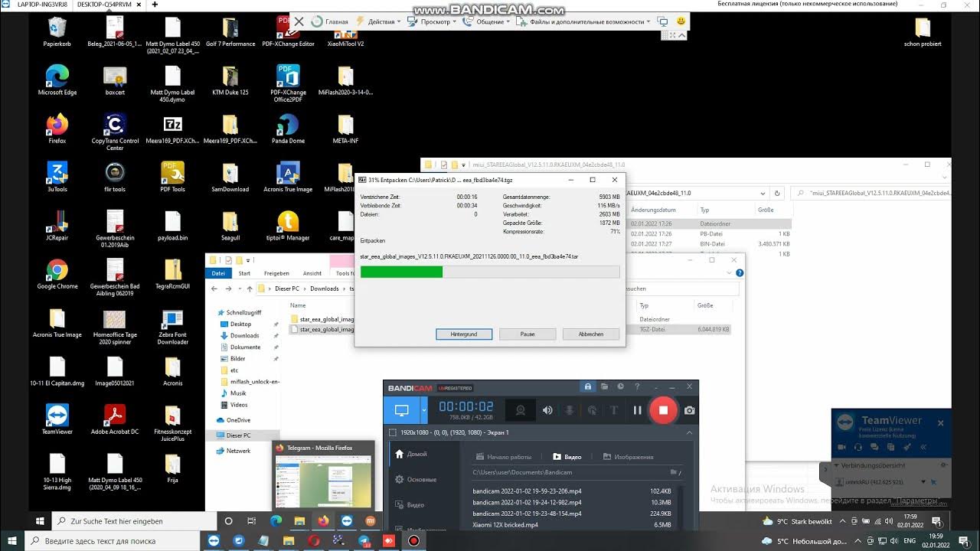
Task: Open Adobe Acrobat DC desktop shortcut
Action: (x=115, y=419)
